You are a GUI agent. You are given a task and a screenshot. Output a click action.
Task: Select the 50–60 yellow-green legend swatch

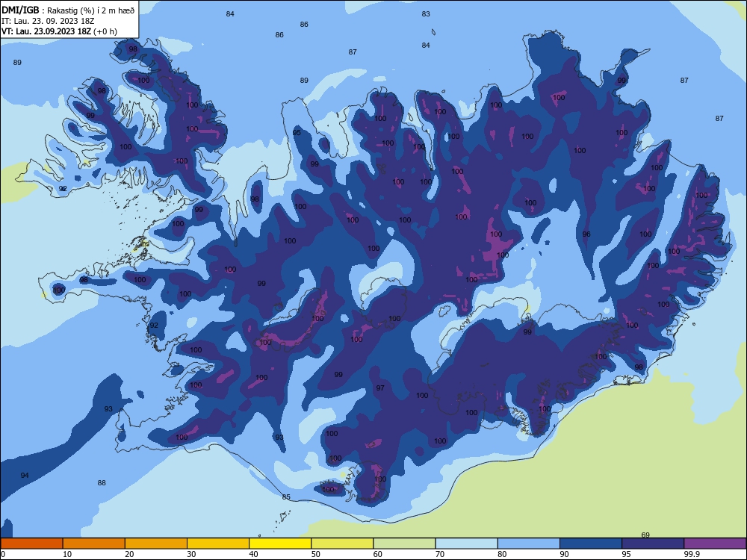(342, 544)
